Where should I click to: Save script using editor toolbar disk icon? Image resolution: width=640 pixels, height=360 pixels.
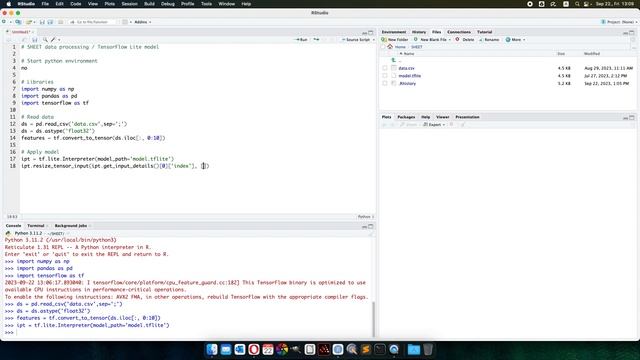coord(35,40)
